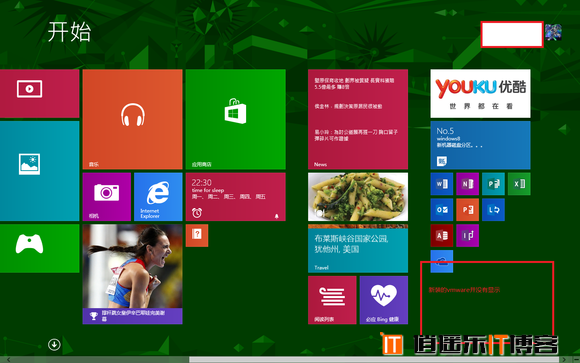
Task: Launch the Youku tile
Action: pos(480,94)
